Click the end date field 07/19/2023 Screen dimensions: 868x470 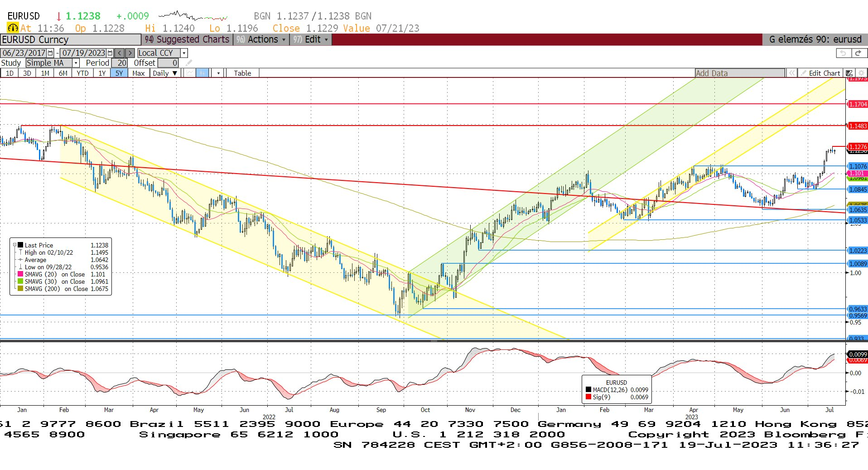point(83,53)
